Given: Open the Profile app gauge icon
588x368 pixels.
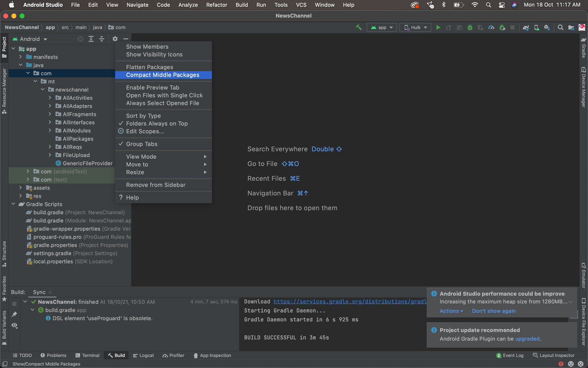Looking at the screenshot, I should (x=491, y=28).
